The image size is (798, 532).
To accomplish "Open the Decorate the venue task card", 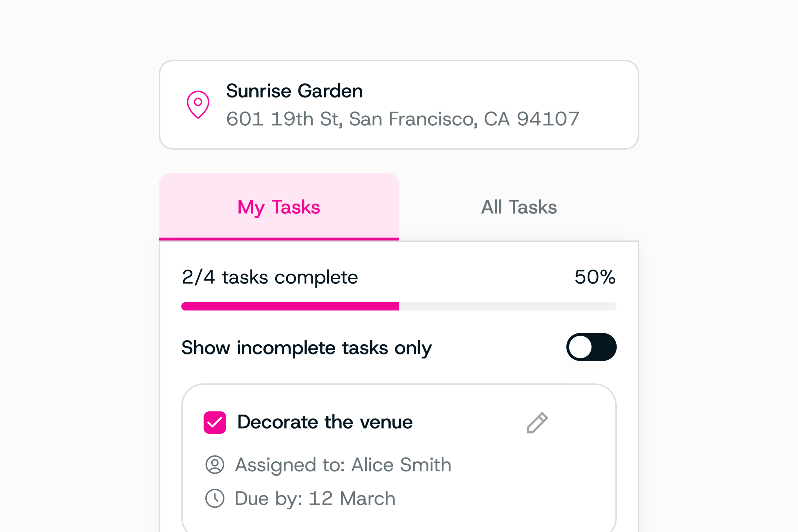I will (x=399, y=458).
